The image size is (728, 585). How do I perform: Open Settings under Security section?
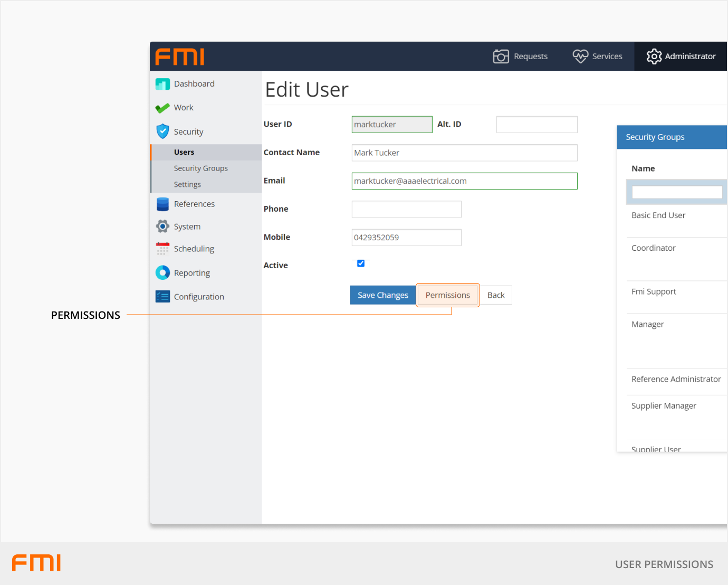tap(187, 185)
